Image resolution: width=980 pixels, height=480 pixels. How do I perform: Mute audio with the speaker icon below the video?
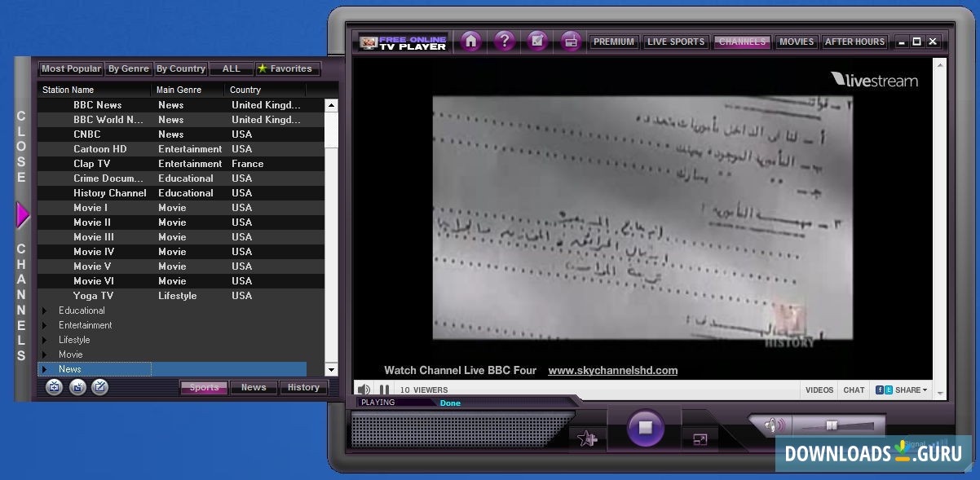tap(363, 390)
